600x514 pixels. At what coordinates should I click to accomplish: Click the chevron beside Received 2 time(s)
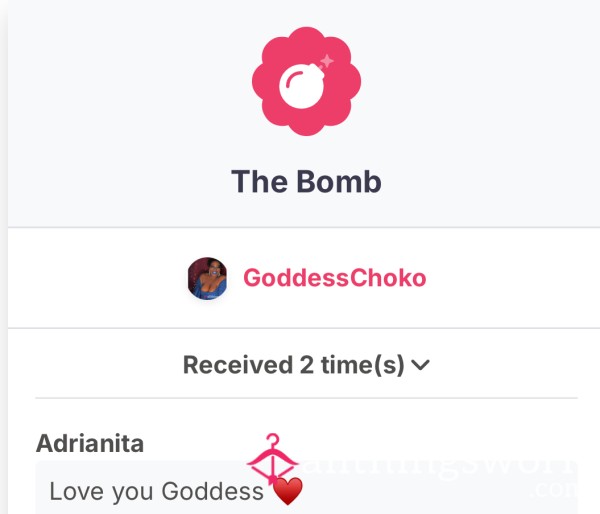pos(421,365)
